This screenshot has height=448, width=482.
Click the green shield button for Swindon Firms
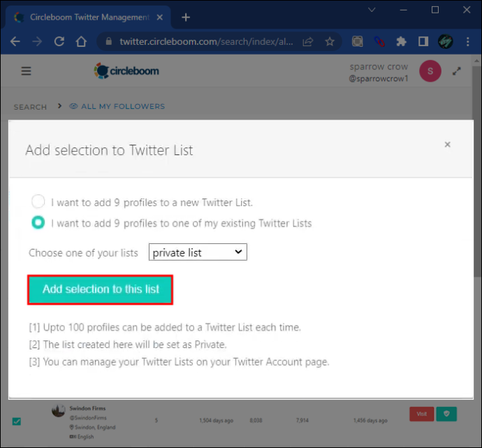pyautogui.click(x=446, y=414)
